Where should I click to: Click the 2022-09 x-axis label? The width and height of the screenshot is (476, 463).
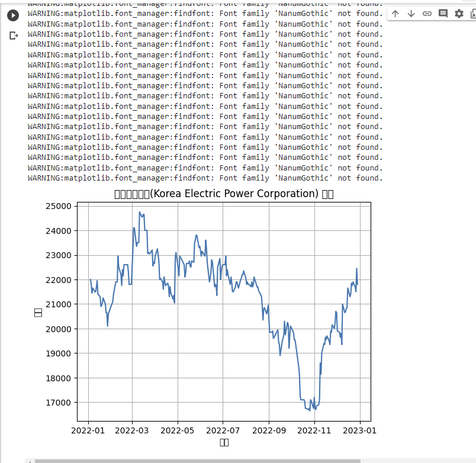coord(269,430)
